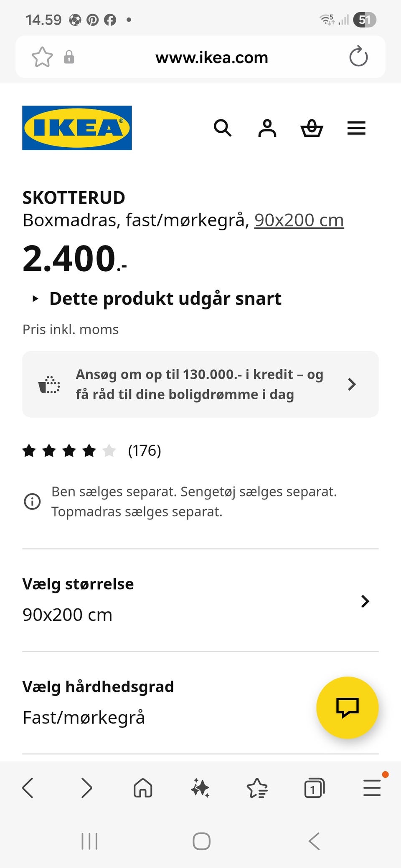Image resolution: width=401 pixels, height=868 pixels.
Task: Open the browser bookmarks list
Action: tap(257, 788)
